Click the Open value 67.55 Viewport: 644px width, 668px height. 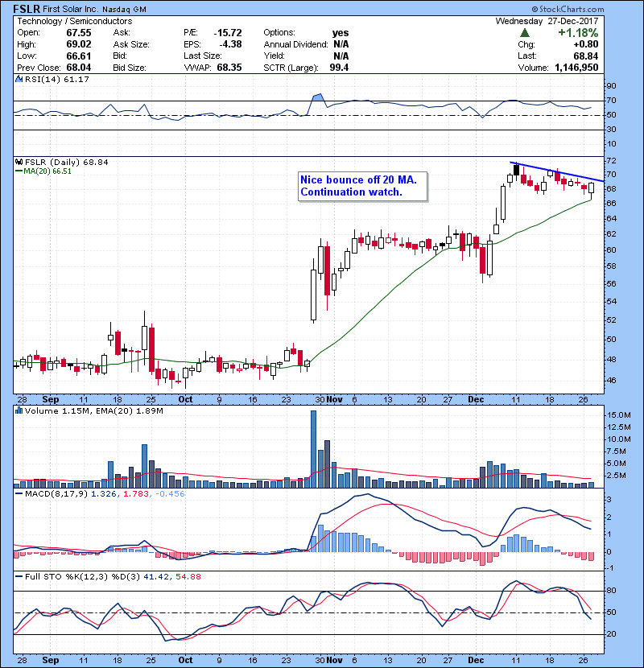79,33
